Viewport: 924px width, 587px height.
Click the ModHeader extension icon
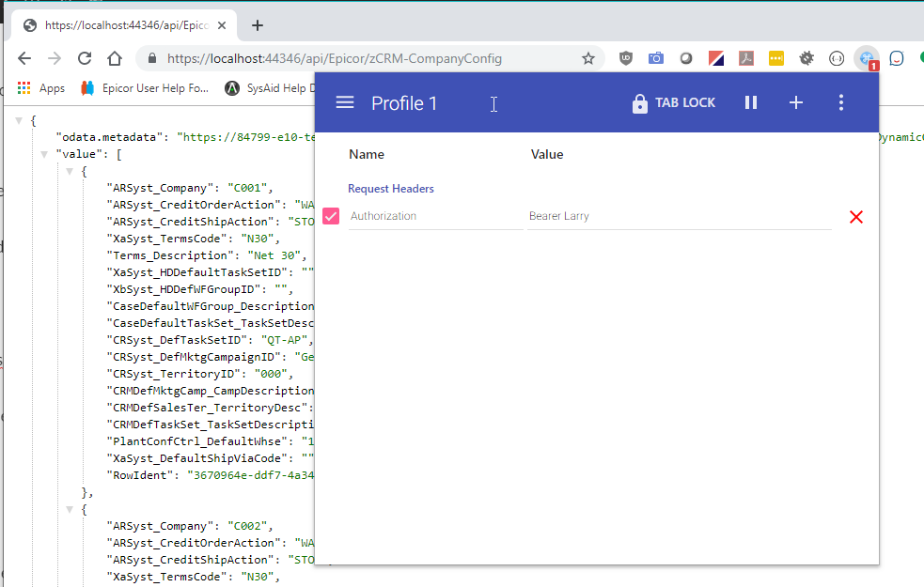coord(867,58)
